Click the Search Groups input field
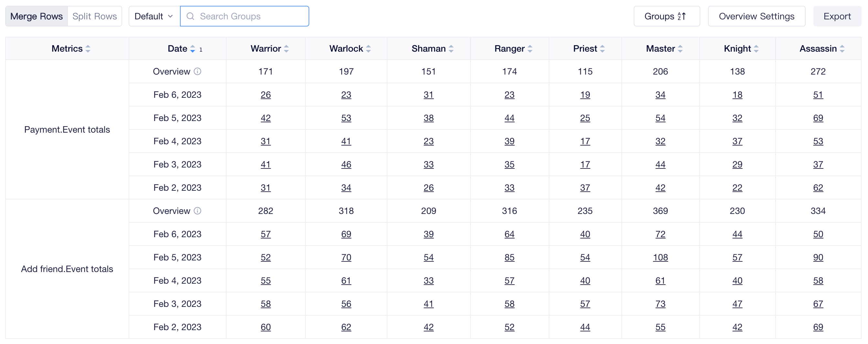868x344 pixels. (245, 16)
